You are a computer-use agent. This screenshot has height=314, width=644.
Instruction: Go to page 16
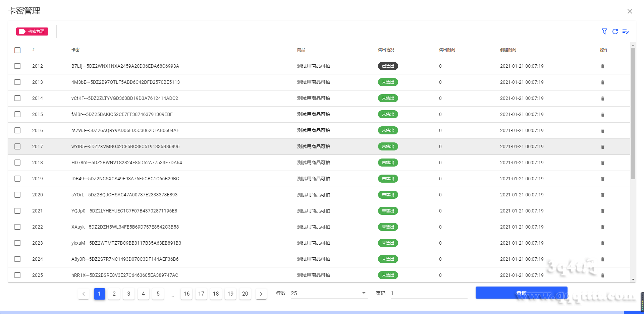point(186,294)
